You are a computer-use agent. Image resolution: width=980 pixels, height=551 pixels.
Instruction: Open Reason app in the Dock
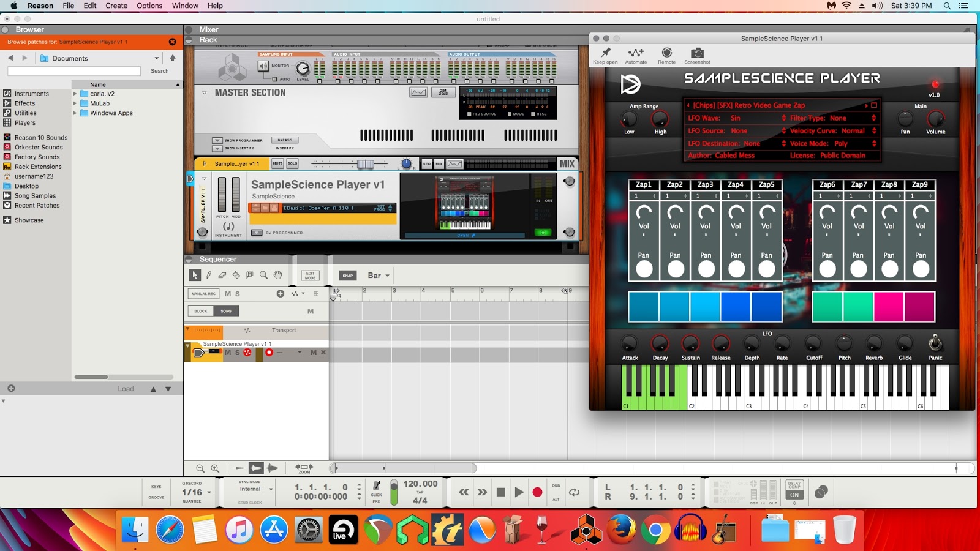coord(586,530)
